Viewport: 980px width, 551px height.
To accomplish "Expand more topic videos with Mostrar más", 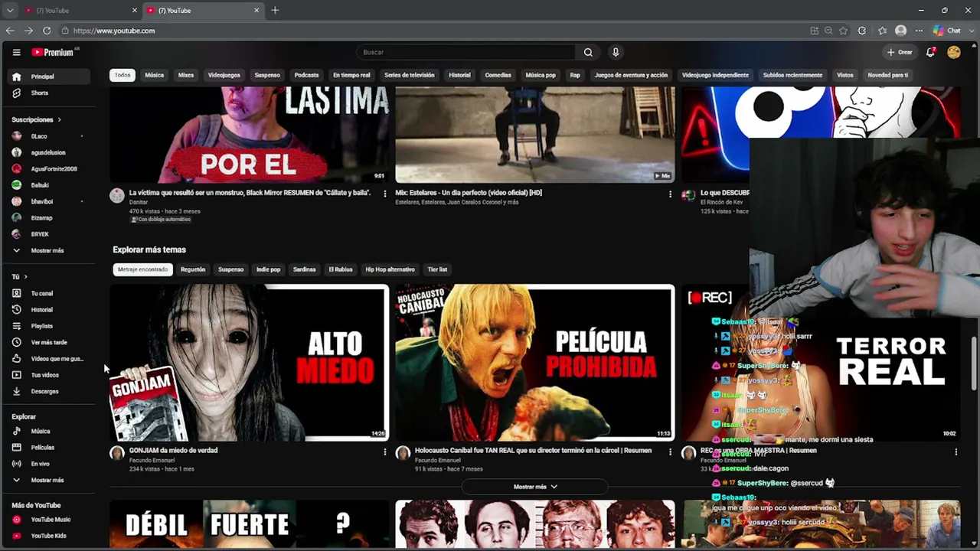I will pos(535,487).
